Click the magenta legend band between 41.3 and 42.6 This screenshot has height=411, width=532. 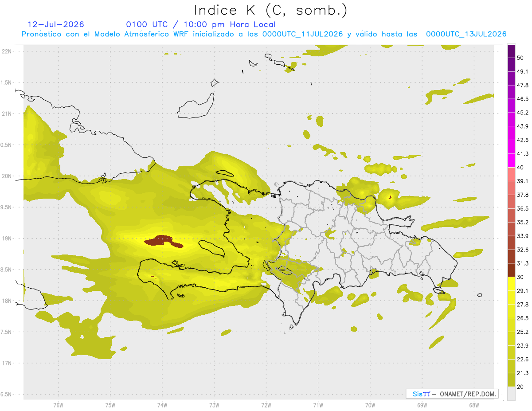[512, 147]
